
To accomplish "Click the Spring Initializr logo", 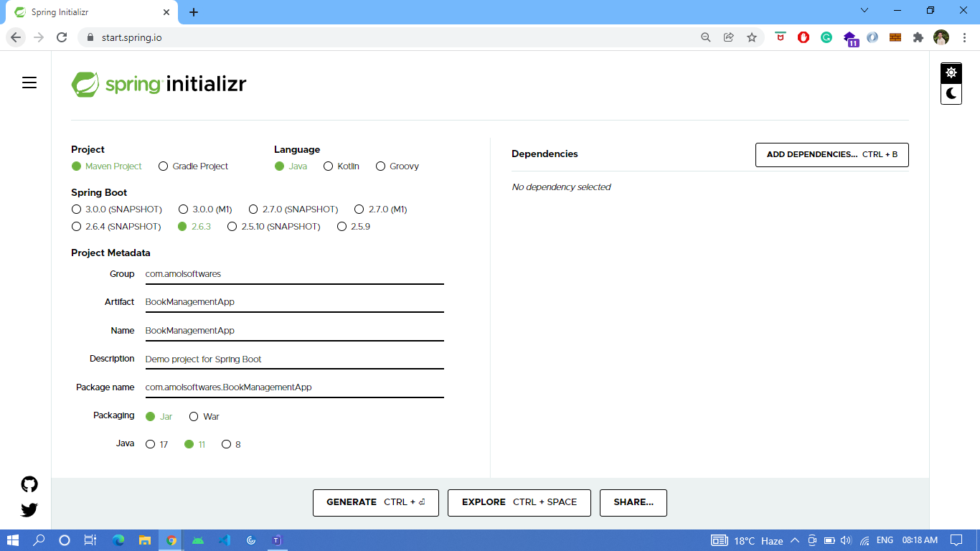I will pyautogui.click(x=159, y=84).
